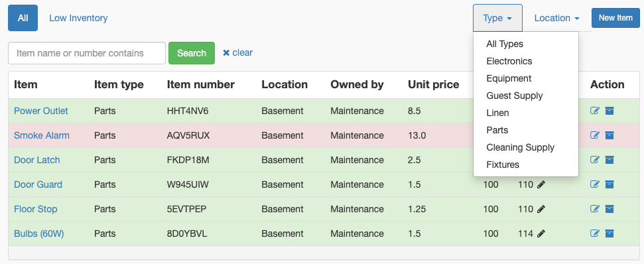Open the Smoke Alarm item link
This screenshot has width=644, height=264.
click(42, 135)
